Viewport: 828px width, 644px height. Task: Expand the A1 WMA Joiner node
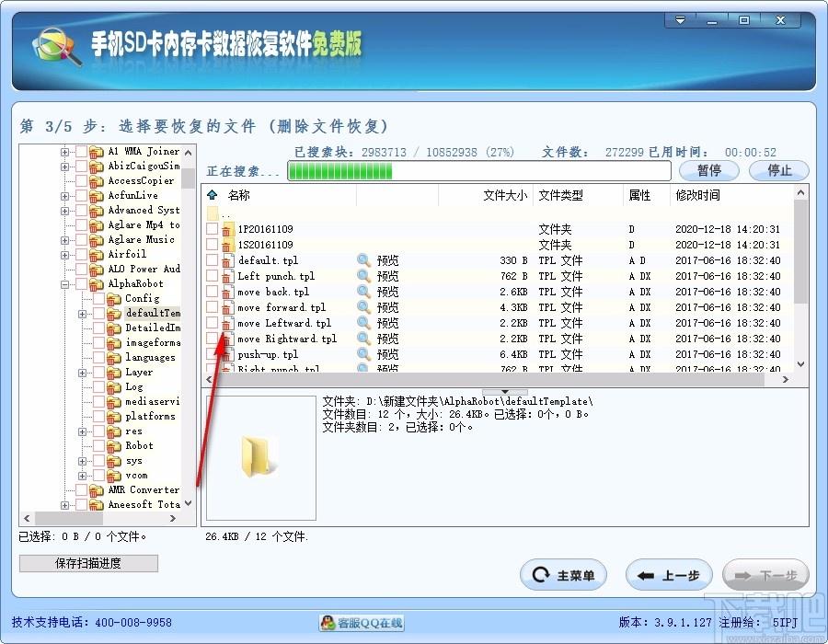click(x=65, y=152)
